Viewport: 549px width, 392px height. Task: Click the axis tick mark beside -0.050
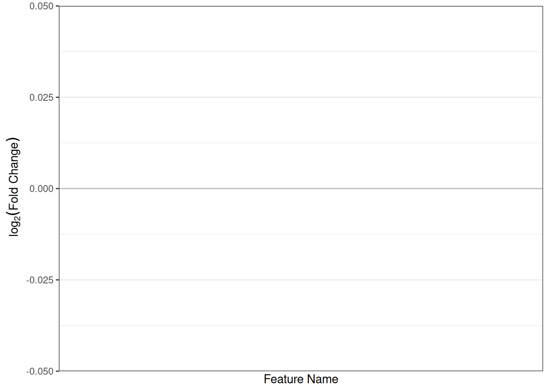(x=57, y=371)
